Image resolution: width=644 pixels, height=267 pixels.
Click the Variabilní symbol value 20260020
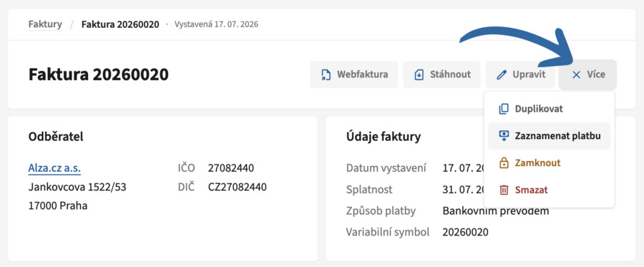pyautogui.click(x=465, y=232)
